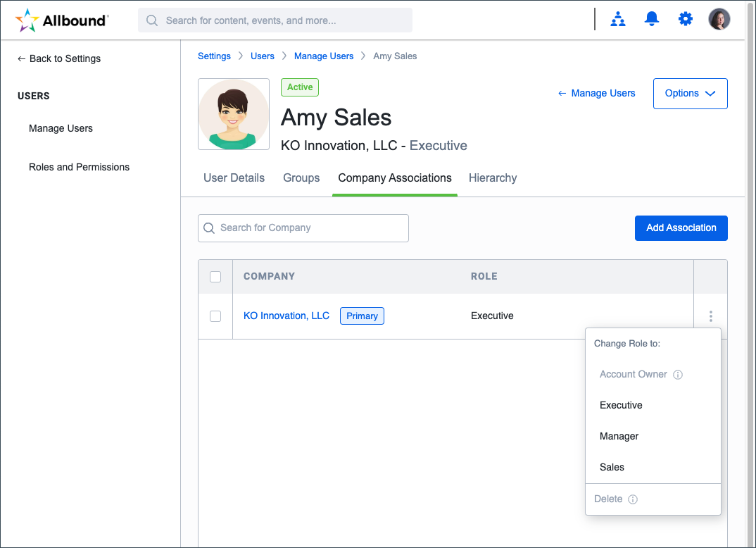Click the Allbound star logo
The height and width of the screenshot is (548, 756).
click(x=27, y=20)
